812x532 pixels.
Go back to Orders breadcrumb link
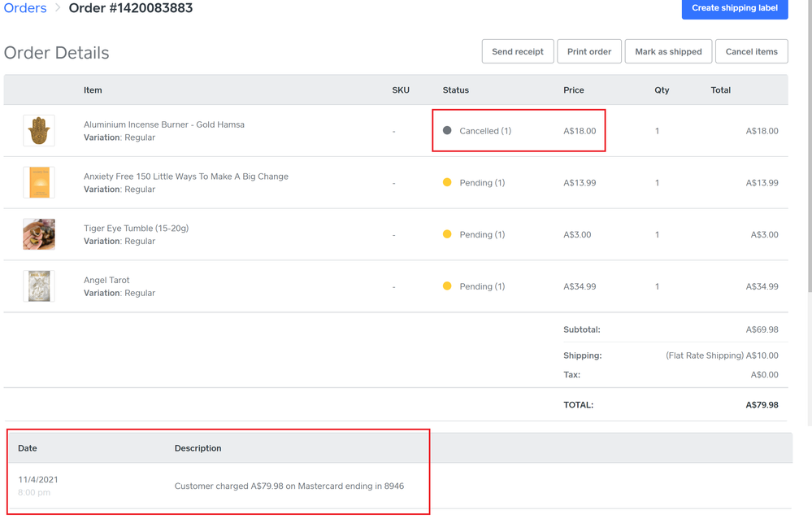tap(25, 8)
